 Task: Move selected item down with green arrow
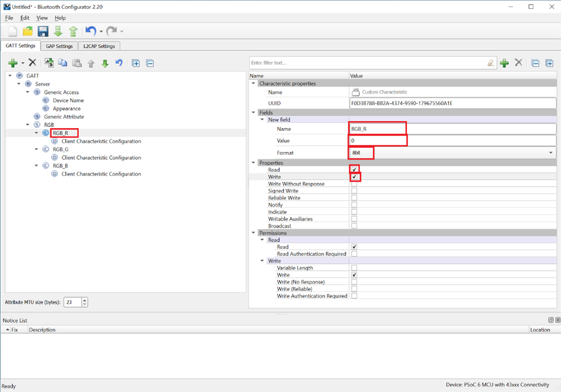coord(105,63)
